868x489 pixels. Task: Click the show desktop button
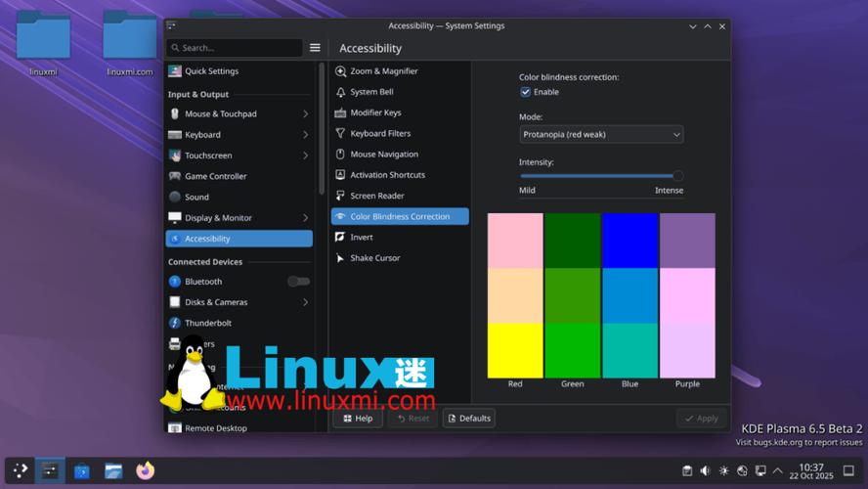click(848, 470)
